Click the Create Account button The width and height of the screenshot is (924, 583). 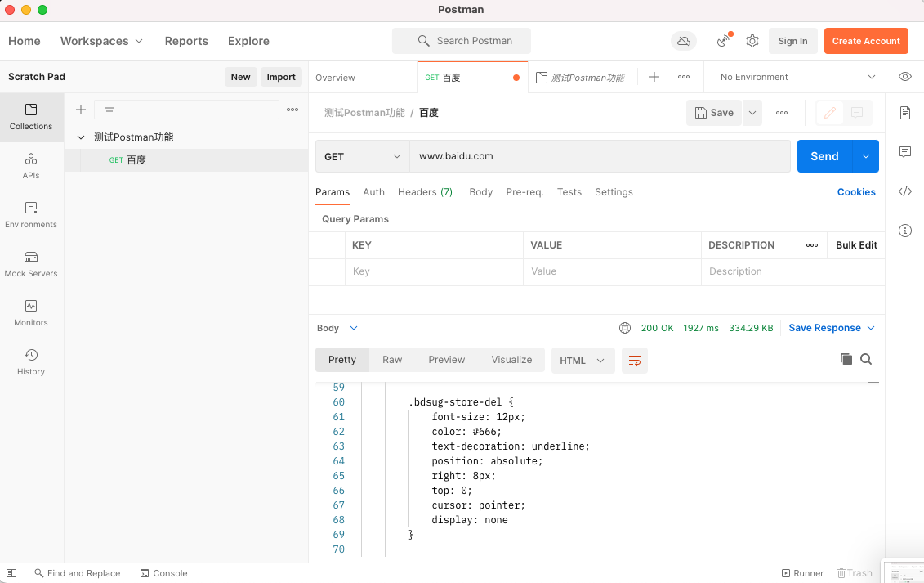coord(866,41)
